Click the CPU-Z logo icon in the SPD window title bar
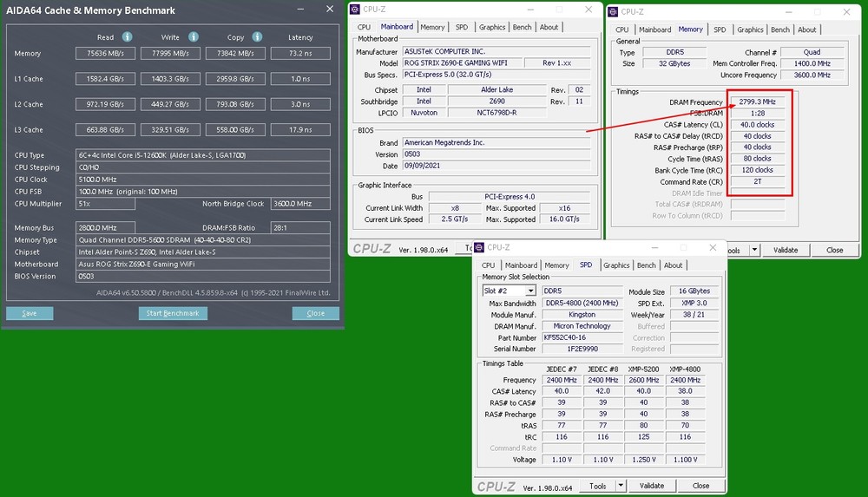The width and height of the screenshot is (868, 497). click(480, 247)
